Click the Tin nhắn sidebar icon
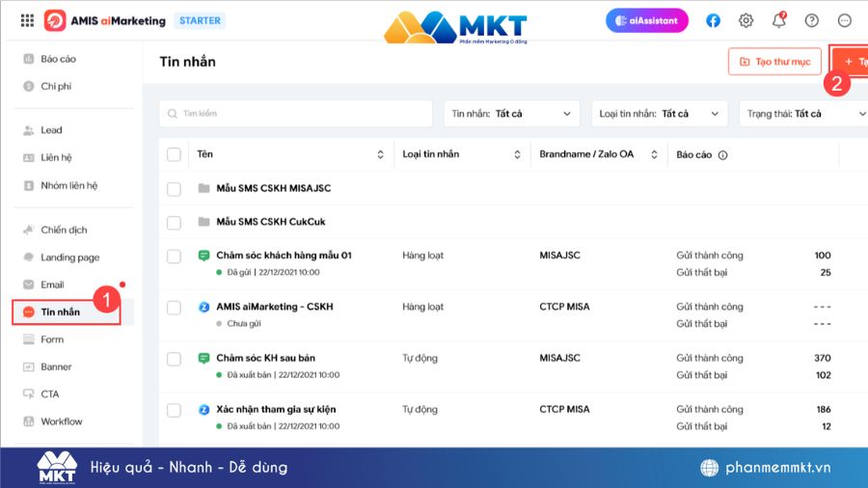Image resolution: width=868 pixels, height=488 pixels. coord(28,312)
